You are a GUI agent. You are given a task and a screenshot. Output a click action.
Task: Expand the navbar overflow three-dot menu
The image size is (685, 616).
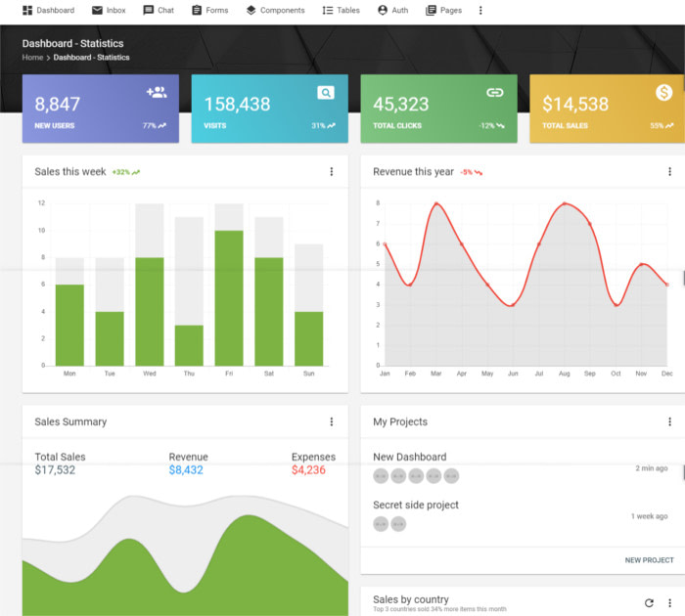click(480, 10)
